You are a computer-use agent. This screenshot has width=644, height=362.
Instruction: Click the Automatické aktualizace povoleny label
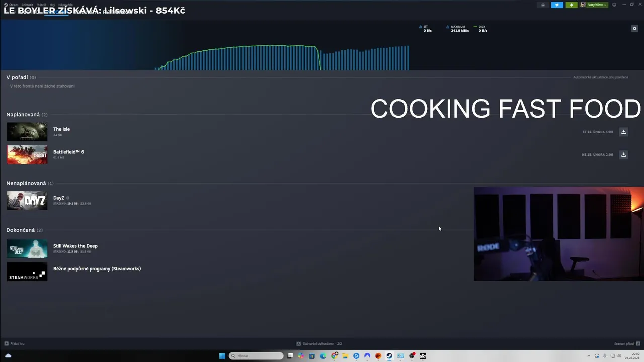pyautogui.click(x=601, y=77)
